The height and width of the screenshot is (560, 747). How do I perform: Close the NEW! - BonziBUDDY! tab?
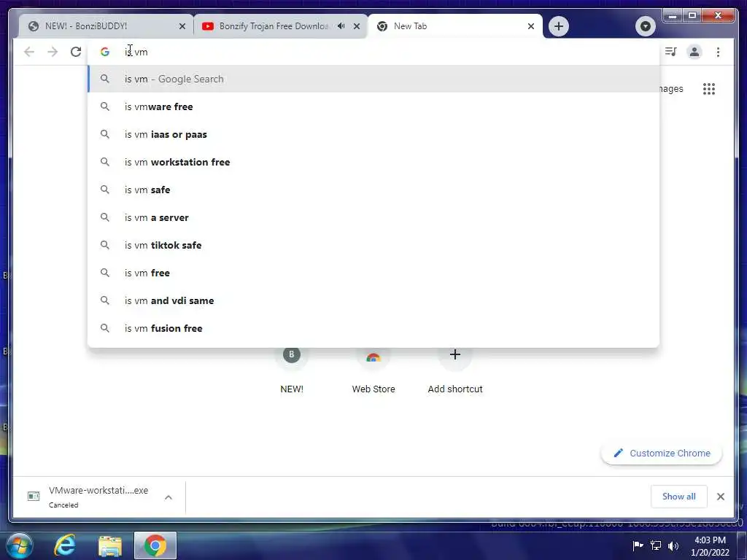pos(182,26)
